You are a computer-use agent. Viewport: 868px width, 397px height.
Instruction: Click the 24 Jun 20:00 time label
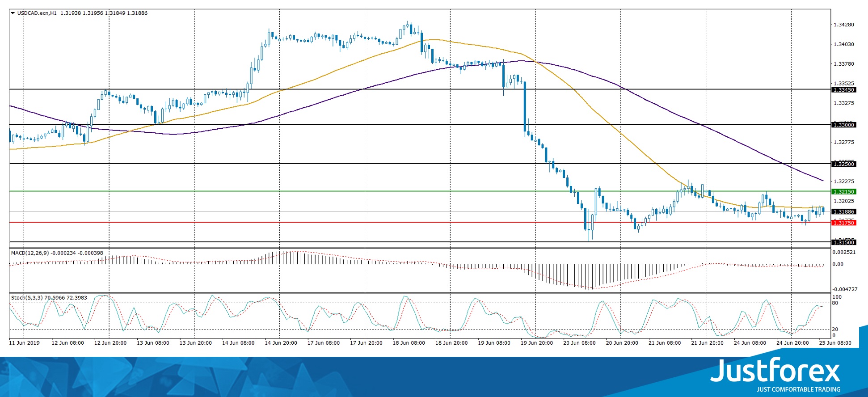pos(792,343)
